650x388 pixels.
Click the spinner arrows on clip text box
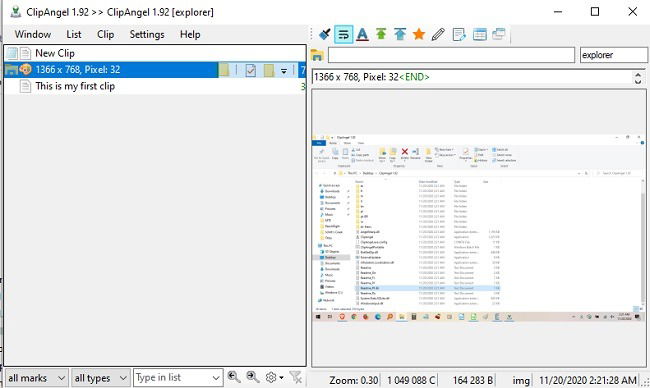638,78
